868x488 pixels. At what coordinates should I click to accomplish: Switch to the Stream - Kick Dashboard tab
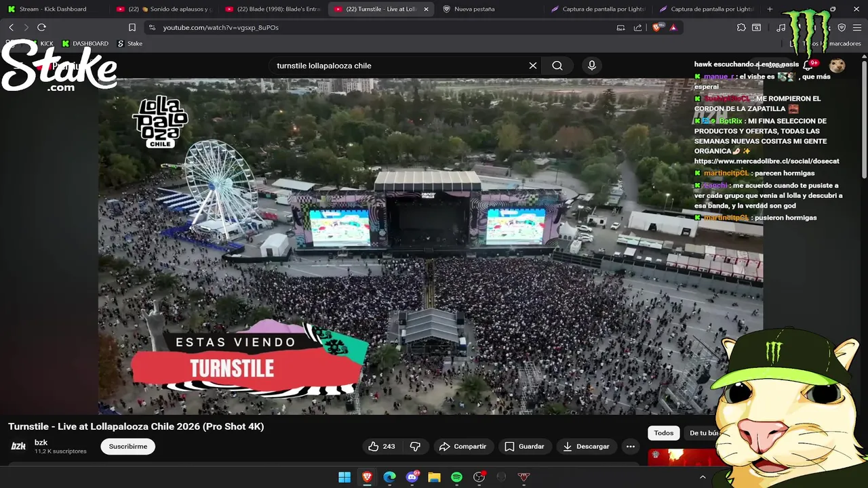pyautogui.click(x=53, y=9)
